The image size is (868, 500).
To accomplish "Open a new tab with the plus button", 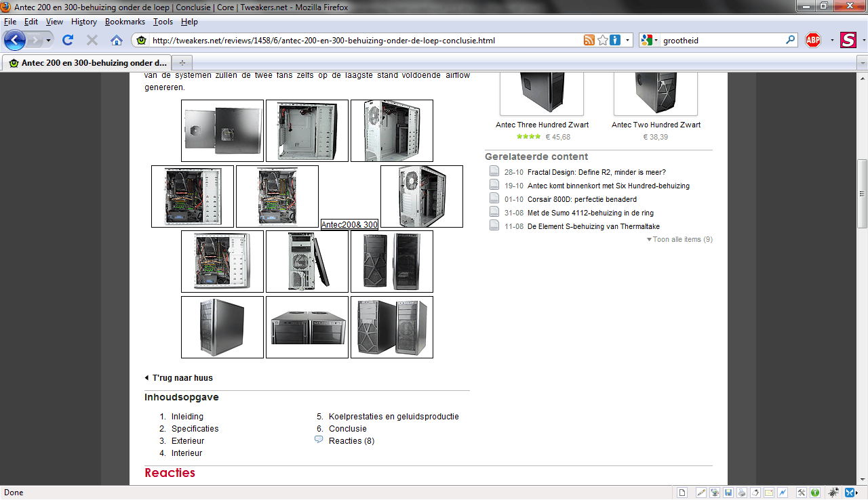I will [x=181, y=63].
